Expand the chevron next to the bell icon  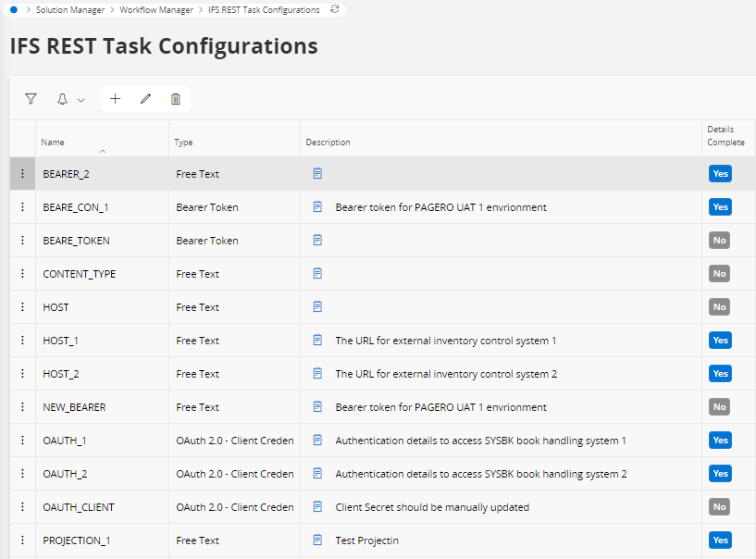pyautogui.click(x=80, y=99)
